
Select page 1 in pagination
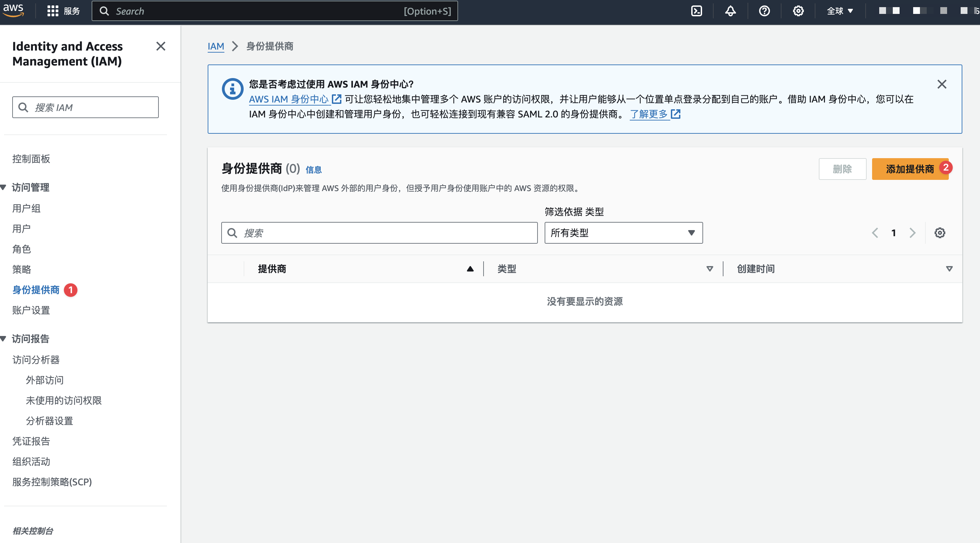[x=894, y=233]
